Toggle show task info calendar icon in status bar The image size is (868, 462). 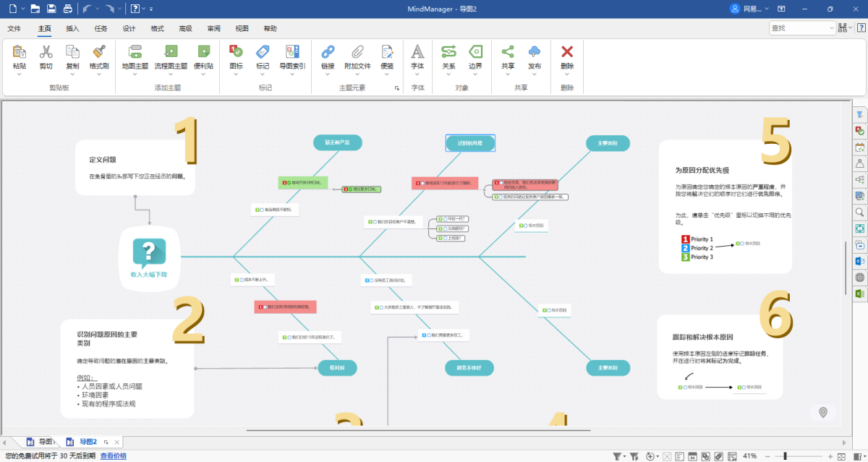[x=692, y=456]
